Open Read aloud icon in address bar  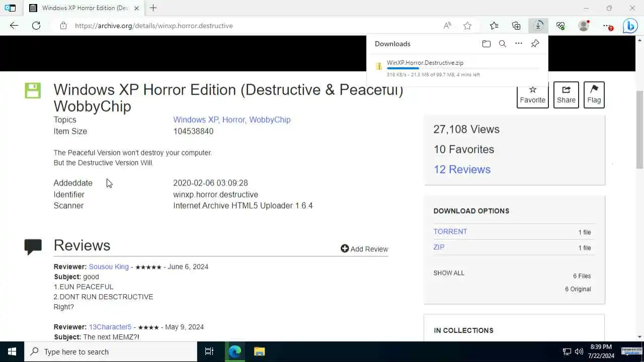click(447, 26)
